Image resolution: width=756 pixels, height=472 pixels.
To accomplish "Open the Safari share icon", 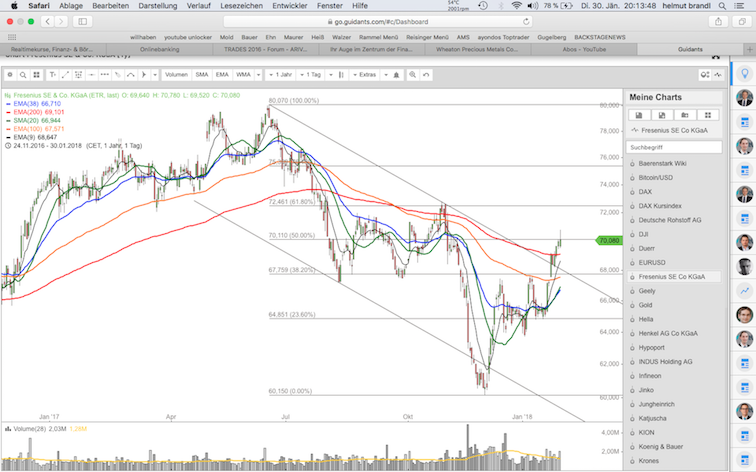I will click(718, 22).
